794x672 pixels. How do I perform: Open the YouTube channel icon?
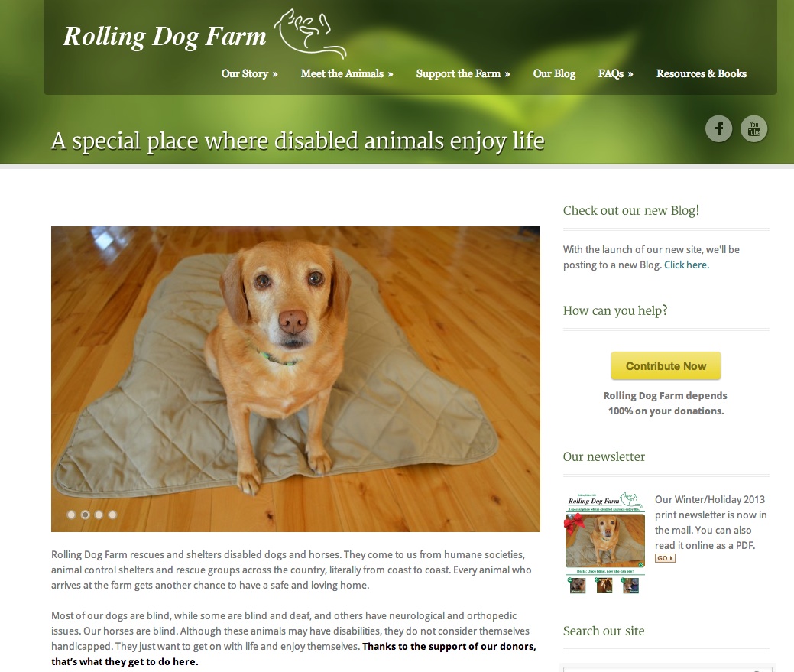pos(753,128)
